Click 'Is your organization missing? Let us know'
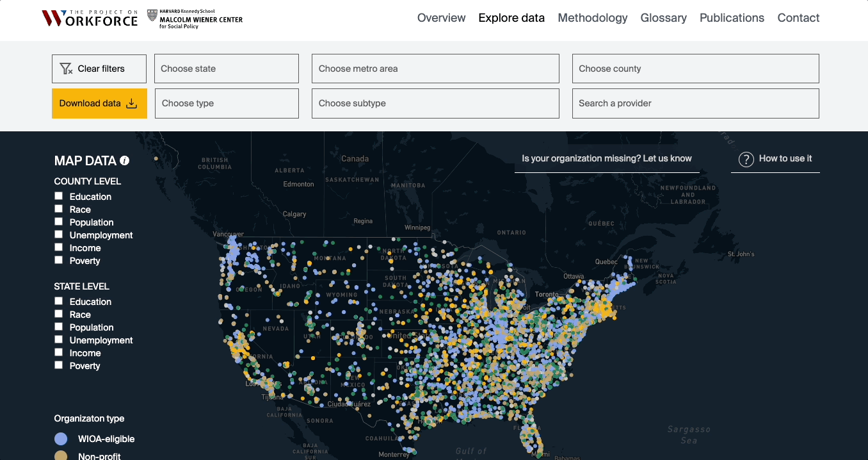 pyautogui.click(x=606, y=158)
